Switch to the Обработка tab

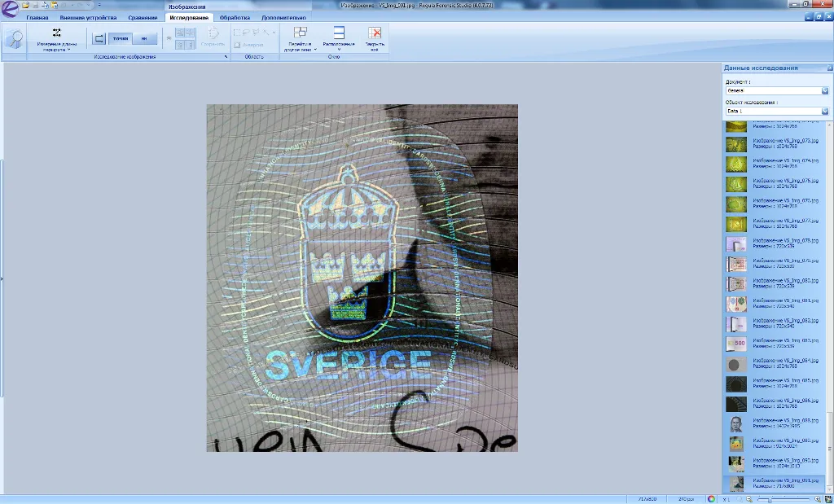(x=235, y=17)
